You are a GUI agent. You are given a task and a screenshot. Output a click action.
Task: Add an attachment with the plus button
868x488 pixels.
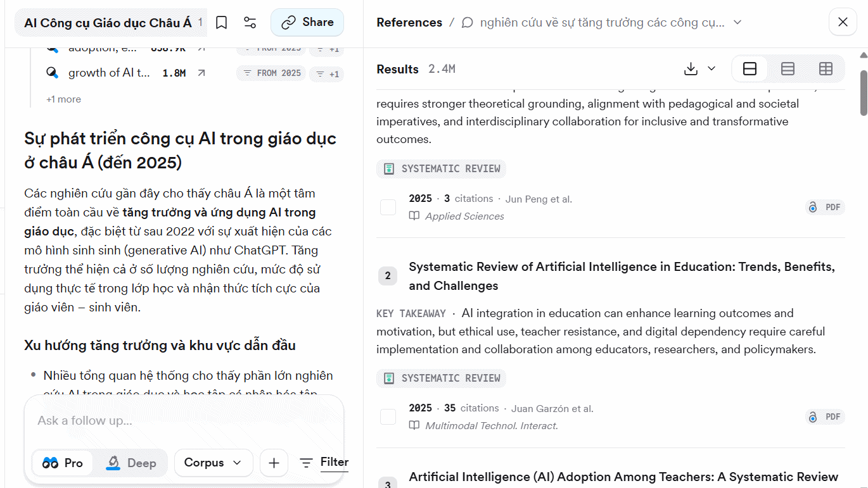[x=274, y=463]
